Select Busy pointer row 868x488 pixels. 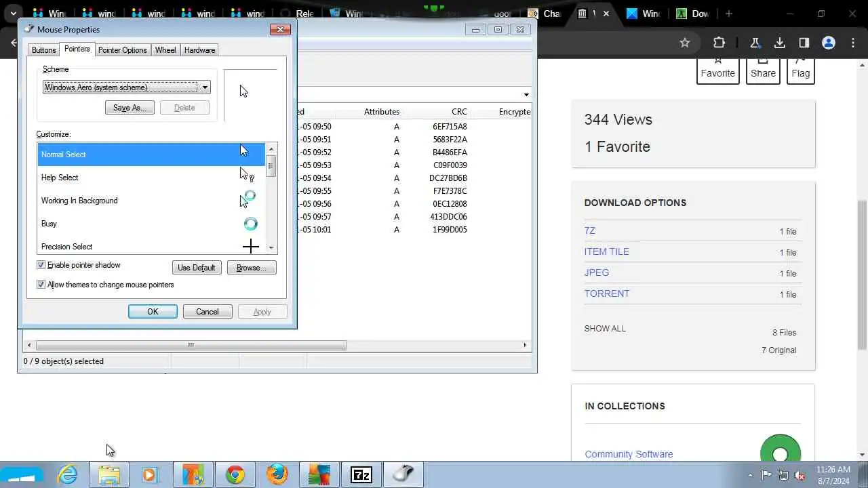(x=151, y=224)
